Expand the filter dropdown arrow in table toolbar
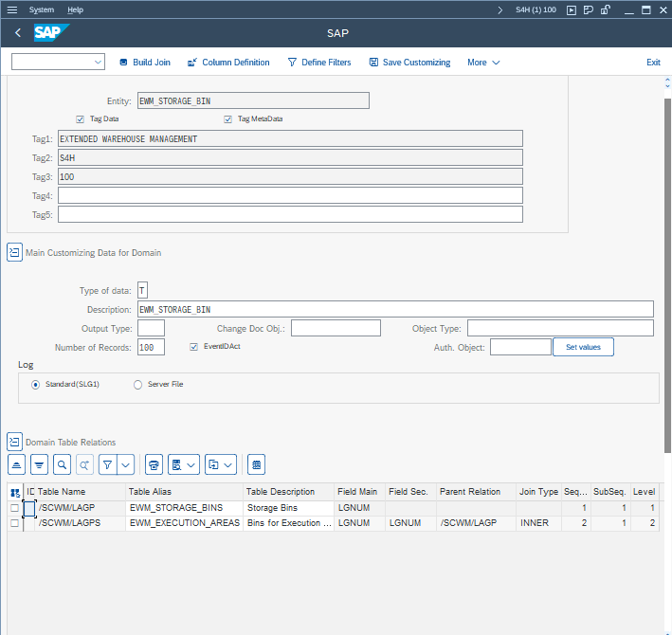The width and height of the screenshot is (672, 635). coord(125,464)
